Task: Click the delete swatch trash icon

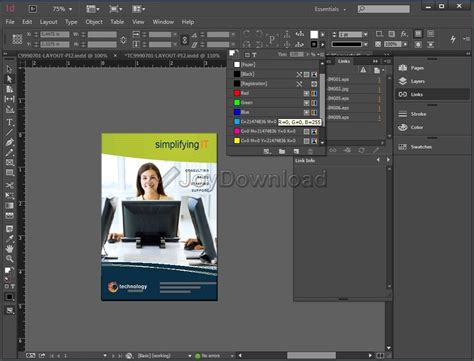Action: pyautogui.click(x=310, y=151)
